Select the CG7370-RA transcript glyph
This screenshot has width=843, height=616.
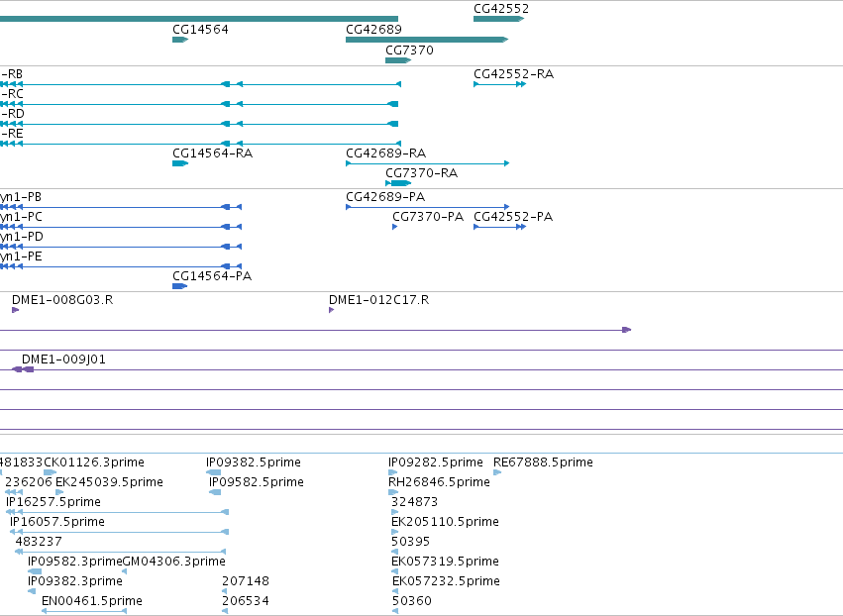coord(398,183)
